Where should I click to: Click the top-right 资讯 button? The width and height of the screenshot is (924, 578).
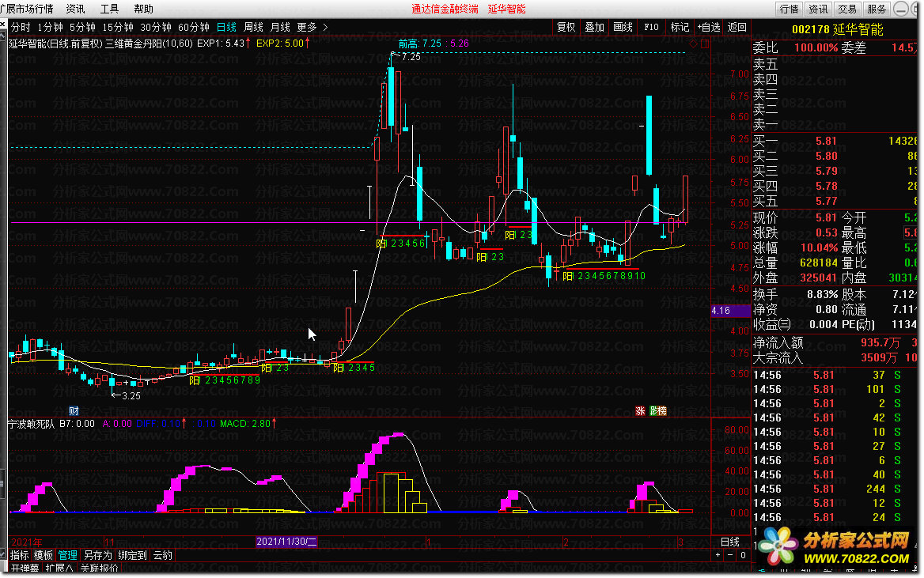pyautogui.click(x=818, y=9)
